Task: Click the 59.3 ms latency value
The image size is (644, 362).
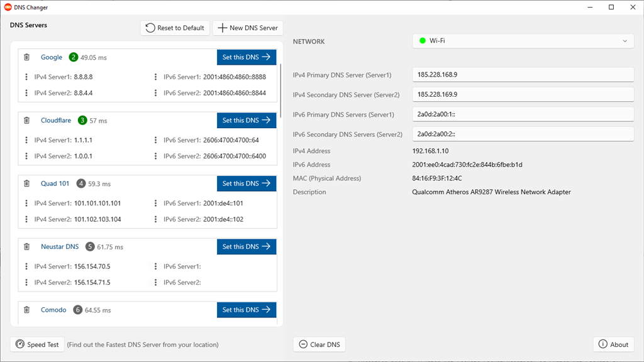Action: 99,184
